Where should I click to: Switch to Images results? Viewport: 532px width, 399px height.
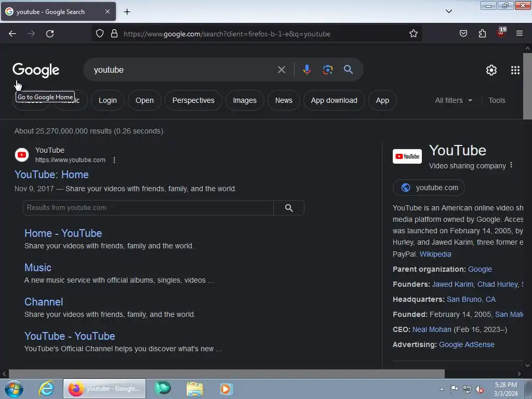click(x=245, y=100)
